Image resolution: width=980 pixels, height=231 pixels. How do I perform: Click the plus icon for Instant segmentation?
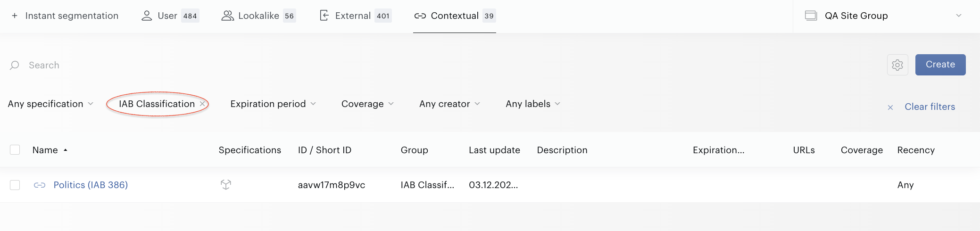pos(15,16)
